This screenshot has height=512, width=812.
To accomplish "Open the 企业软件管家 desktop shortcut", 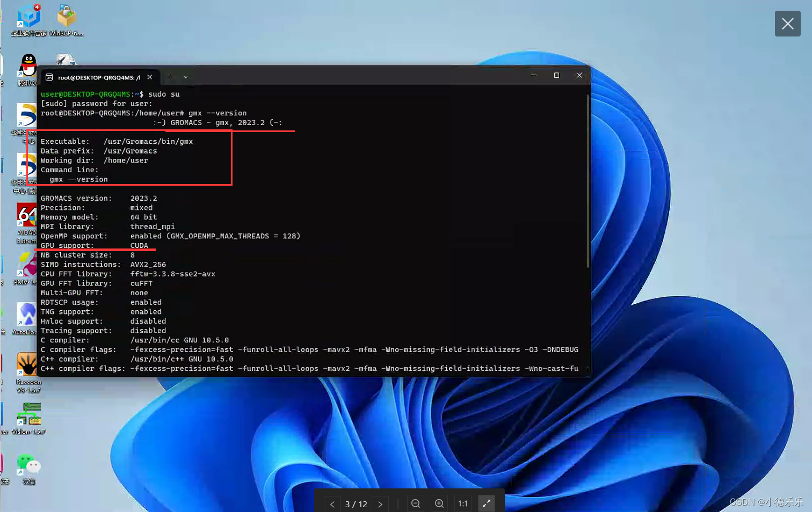I will (x=28, y=20).
